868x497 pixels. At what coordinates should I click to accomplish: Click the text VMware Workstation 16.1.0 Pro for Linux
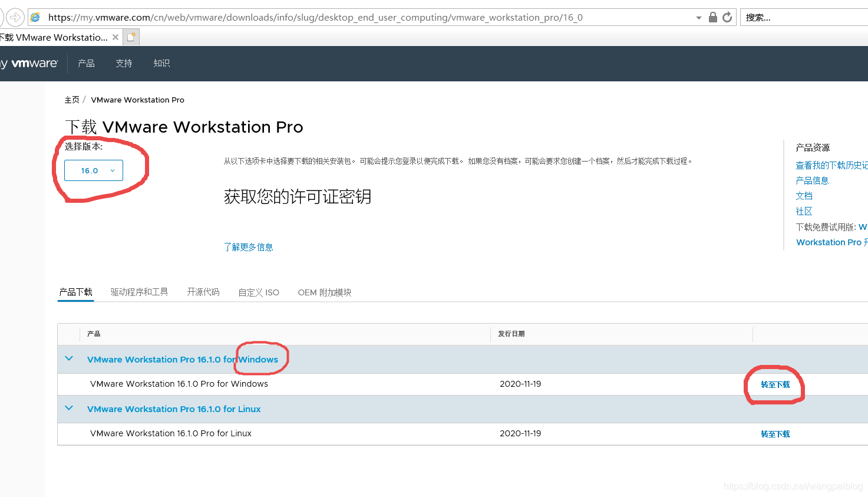(171, 433)
